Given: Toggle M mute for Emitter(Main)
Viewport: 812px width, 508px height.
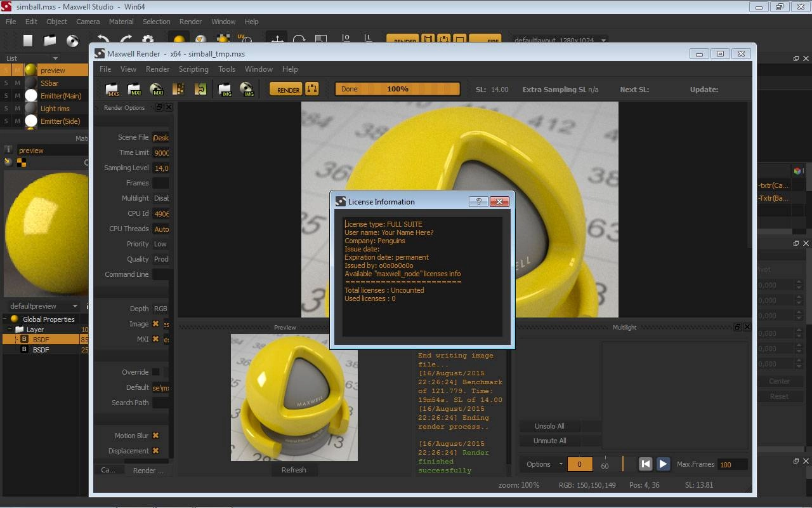Looking at the screenshot, I should point(18,95).
